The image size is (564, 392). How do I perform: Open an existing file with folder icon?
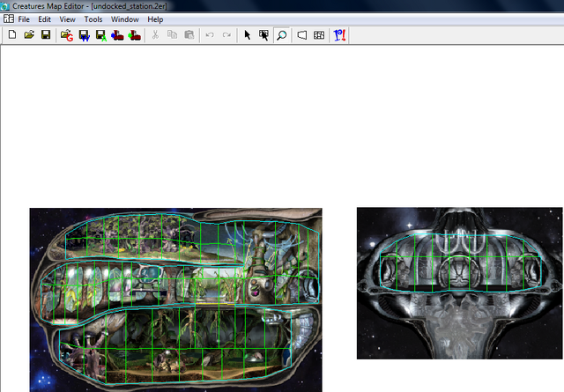click(29, 35)
